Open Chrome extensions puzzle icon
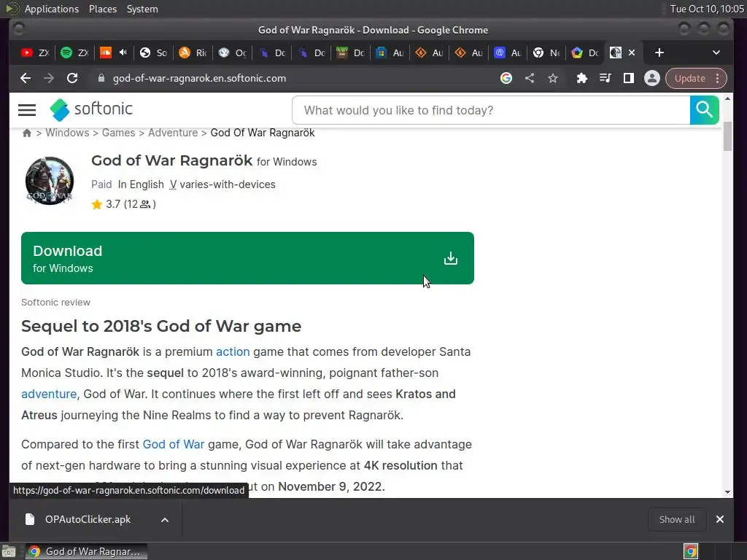This screenshot has height=560, width=747. coord(581,79)
